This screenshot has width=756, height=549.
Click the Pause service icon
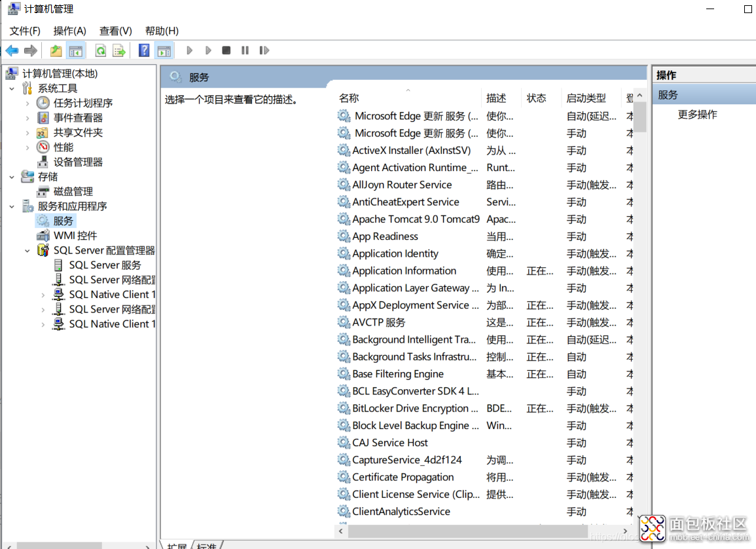point(245,50)
